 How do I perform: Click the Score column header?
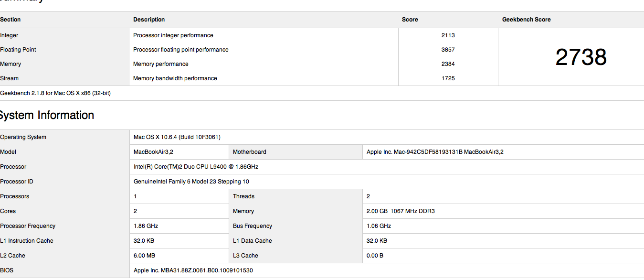(410, 20)
